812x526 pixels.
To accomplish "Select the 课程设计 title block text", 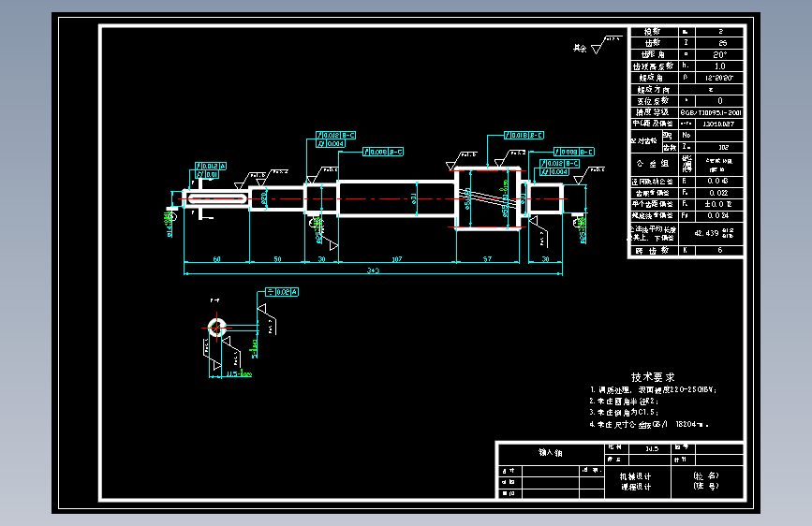I will click(636, 487).
